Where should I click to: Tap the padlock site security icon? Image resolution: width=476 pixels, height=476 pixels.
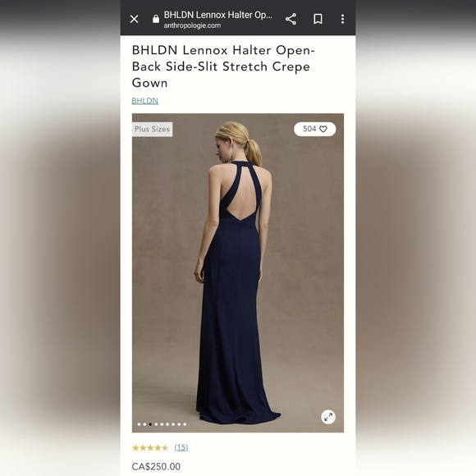point(156,19)
